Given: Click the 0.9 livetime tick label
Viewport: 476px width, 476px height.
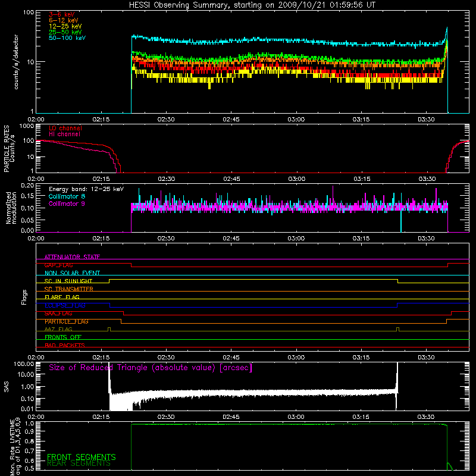Looking at the screenshot, I should coord(30,431).
